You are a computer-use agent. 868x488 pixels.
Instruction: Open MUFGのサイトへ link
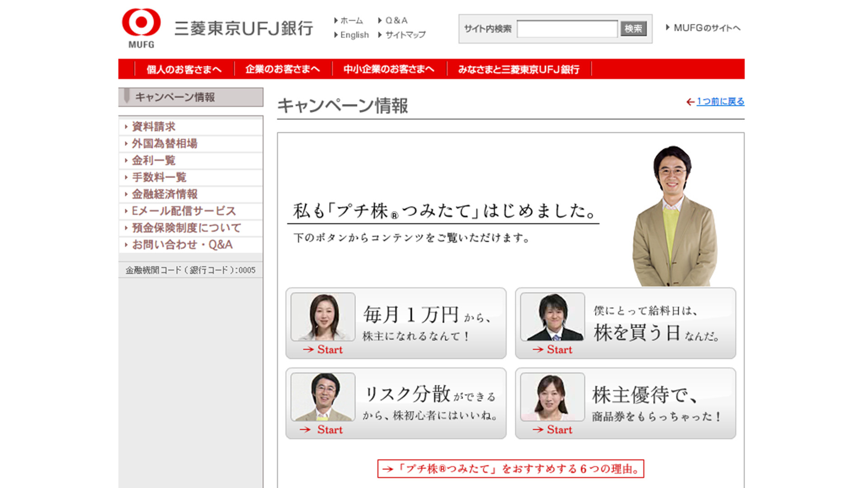(707, 28)
